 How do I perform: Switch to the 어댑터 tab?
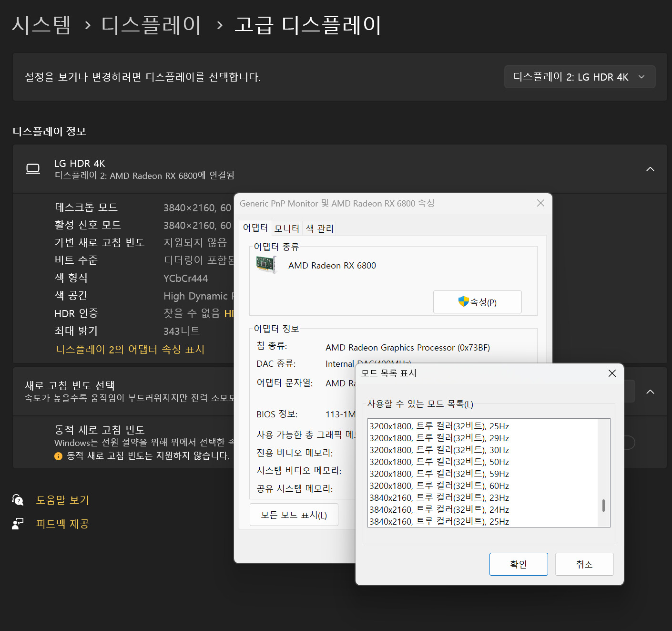255,228
